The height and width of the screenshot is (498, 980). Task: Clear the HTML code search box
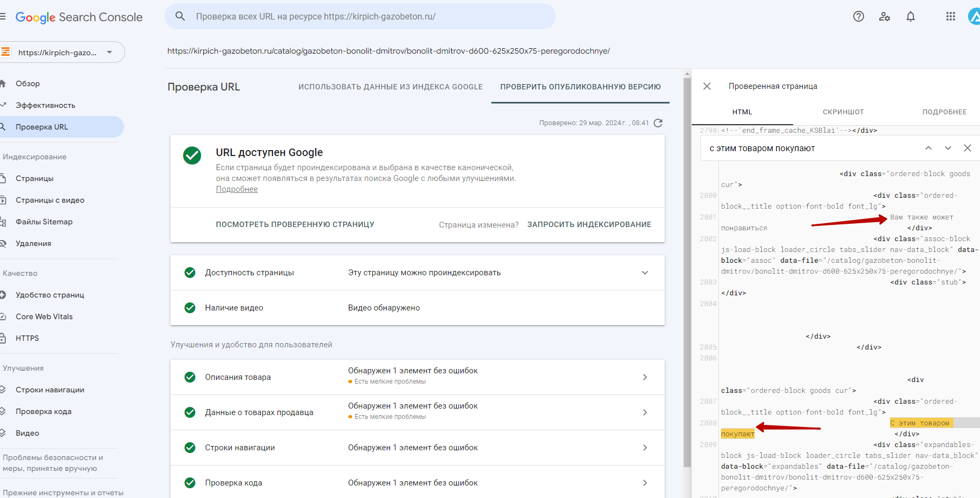coord(968,148)
